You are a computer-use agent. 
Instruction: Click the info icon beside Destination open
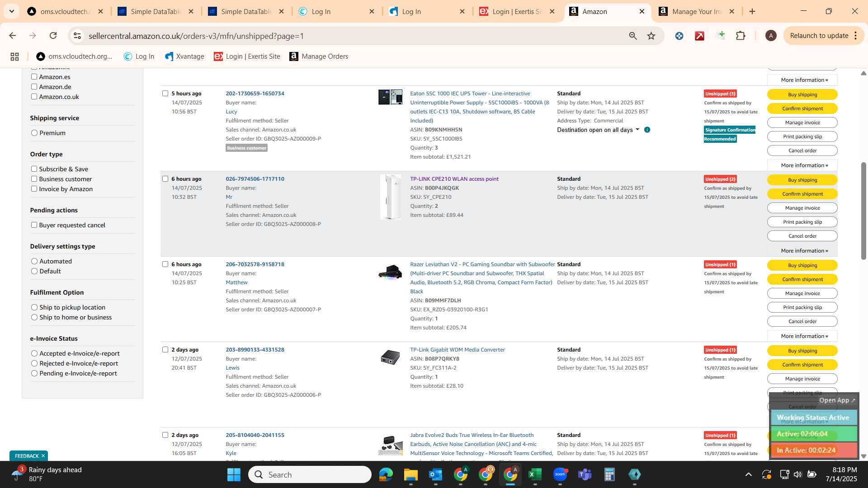click(647, 130)
